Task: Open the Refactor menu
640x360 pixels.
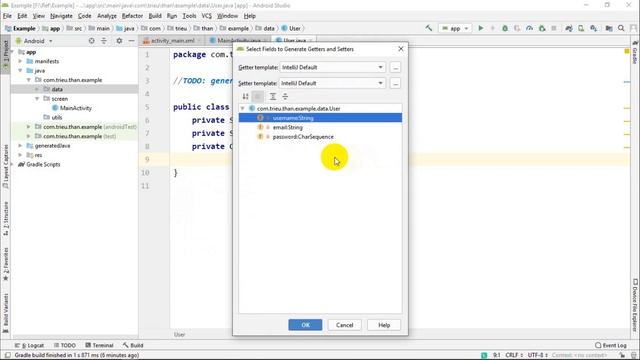Action: (132, 16)
